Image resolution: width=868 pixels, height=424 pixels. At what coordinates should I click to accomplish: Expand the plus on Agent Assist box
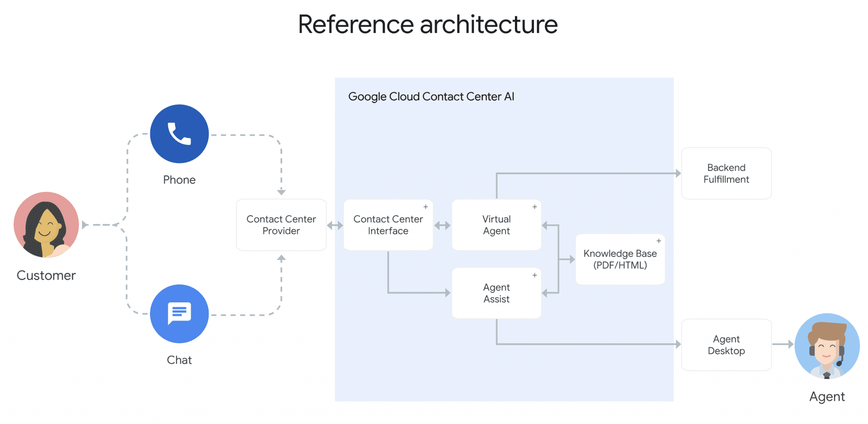tap(534, 275)
